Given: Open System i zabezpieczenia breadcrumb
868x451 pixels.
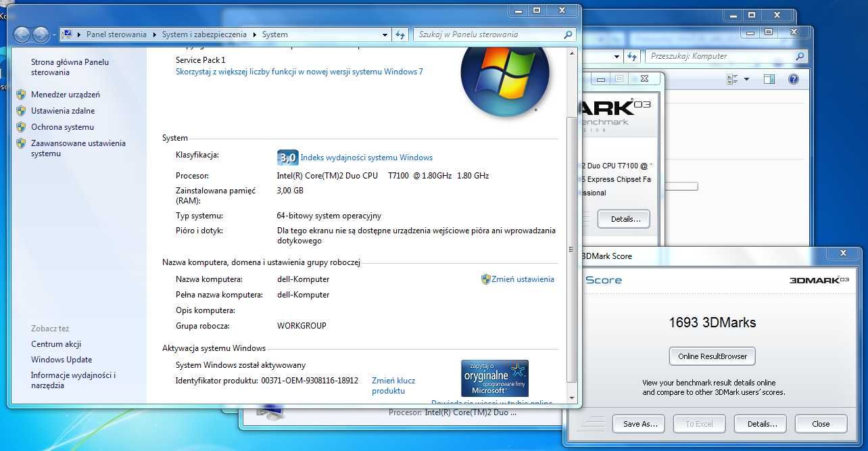Looking at the screenshot, I should [x=205, y=34].
